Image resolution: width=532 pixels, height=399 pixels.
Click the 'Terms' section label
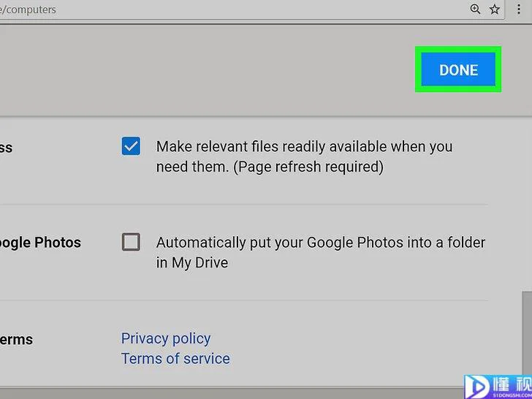(16, 339)
